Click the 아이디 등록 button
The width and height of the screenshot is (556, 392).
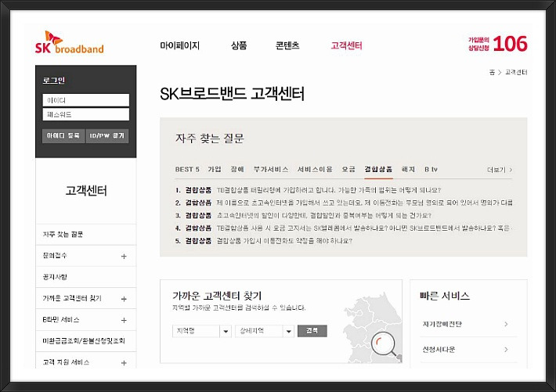[63, 135]
